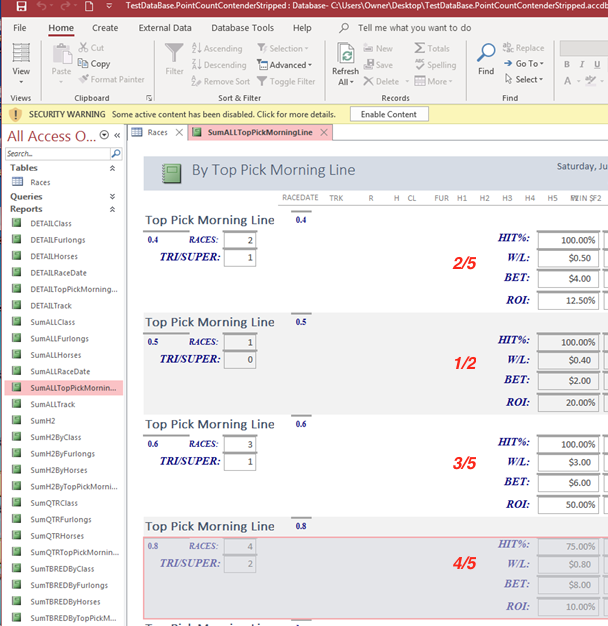Open Advanced filter options dropdown
608x626 pixels.
pos(284,65)
